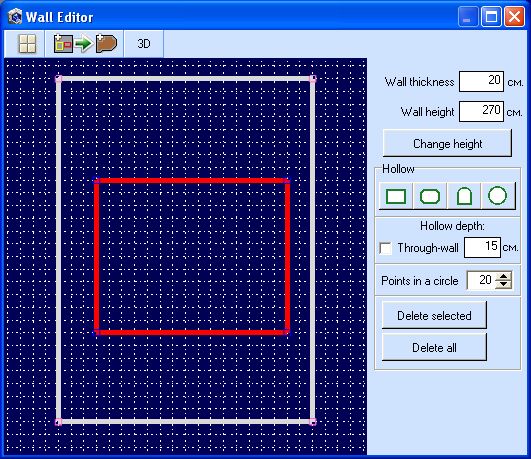Select the circle hollow shape
This screenshot has height=459, width=531.
[x=497, y=196]
